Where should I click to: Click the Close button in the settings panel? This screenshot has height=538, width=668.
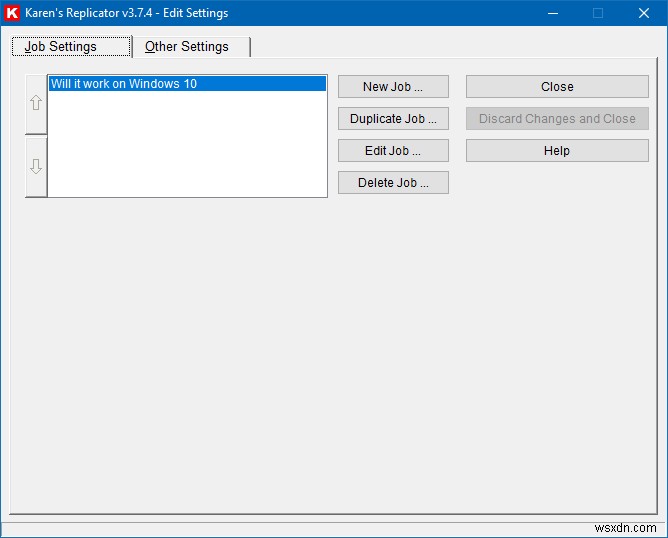tap(557, 86)
